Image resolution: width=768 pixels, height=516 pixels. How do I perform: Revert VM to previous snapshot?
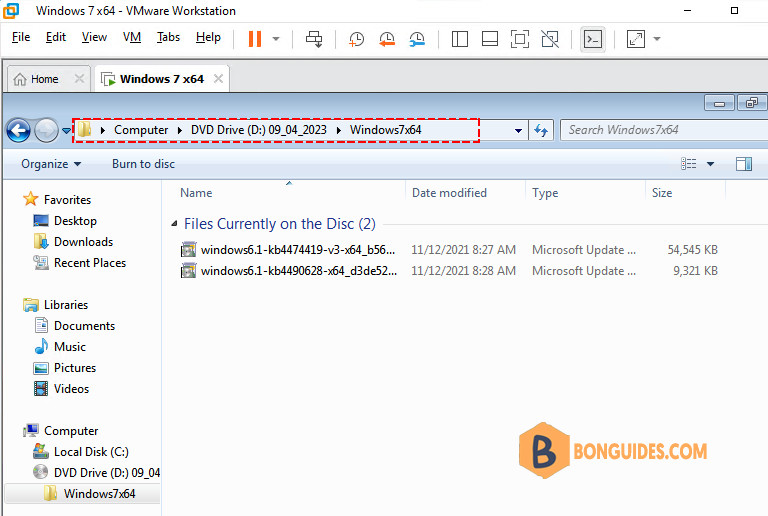tap(386, 39)
